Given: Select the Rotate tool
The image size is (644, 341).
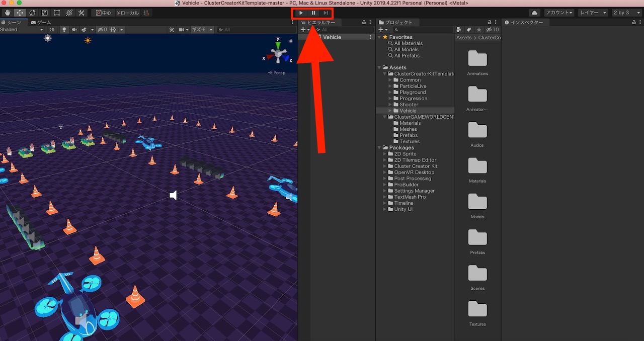Looking at the screenshot, I should click(32, 13).
